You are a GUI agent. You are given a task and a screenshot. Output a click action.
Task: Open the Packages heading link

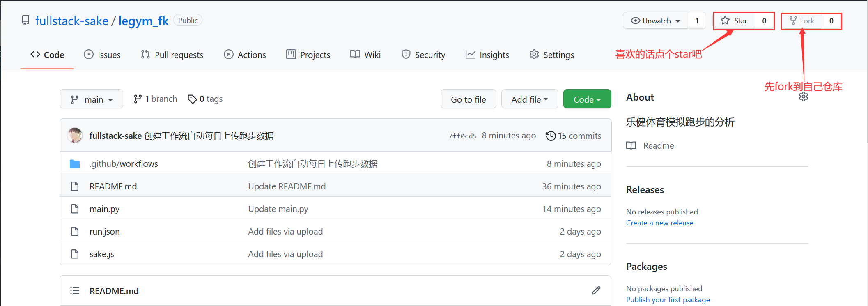647,267
